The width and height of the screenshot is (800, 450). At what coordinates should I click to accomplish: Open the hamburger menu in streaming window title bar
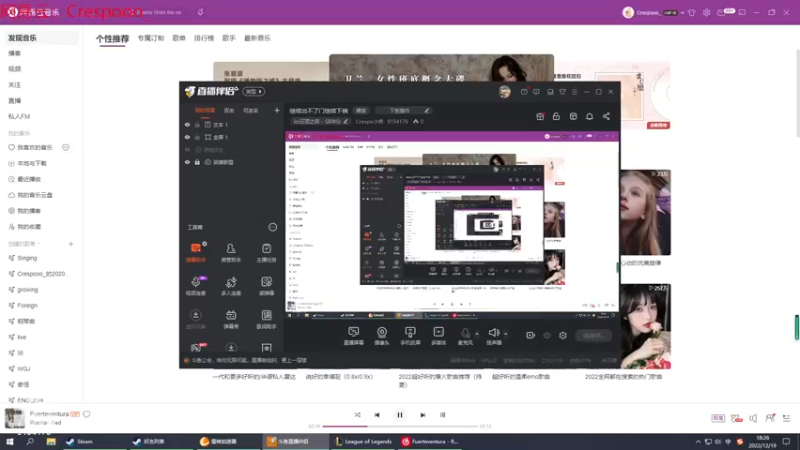574,92
